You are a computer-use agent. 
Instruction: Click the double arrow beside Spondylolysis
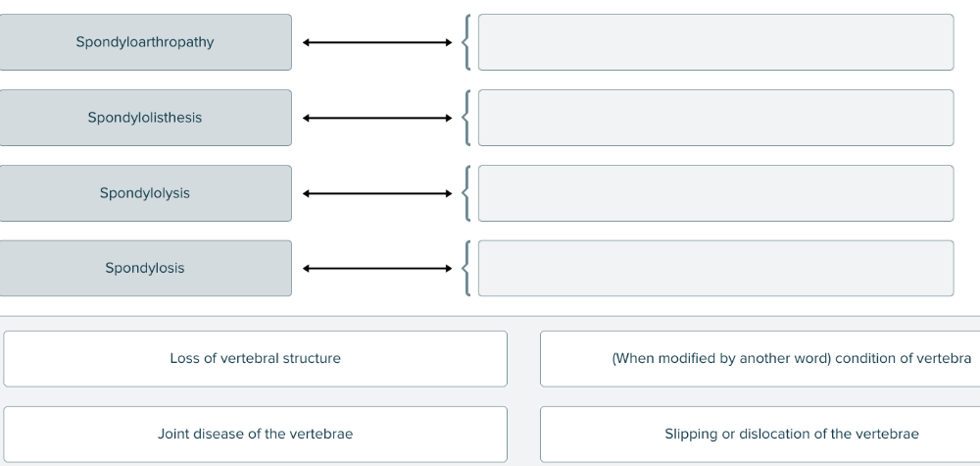point(377,193)
